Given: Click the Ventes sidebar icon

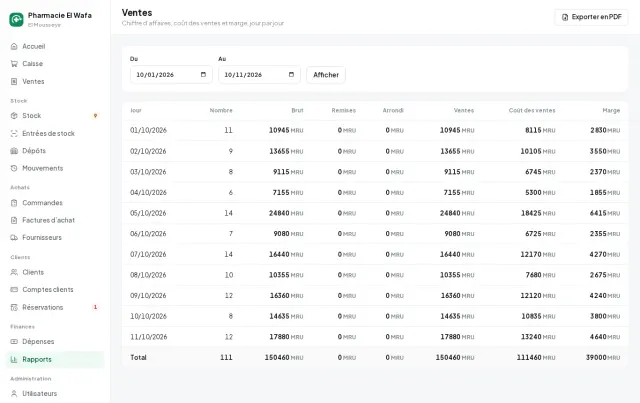Looking at the screenshot, I should coord(14,81).
